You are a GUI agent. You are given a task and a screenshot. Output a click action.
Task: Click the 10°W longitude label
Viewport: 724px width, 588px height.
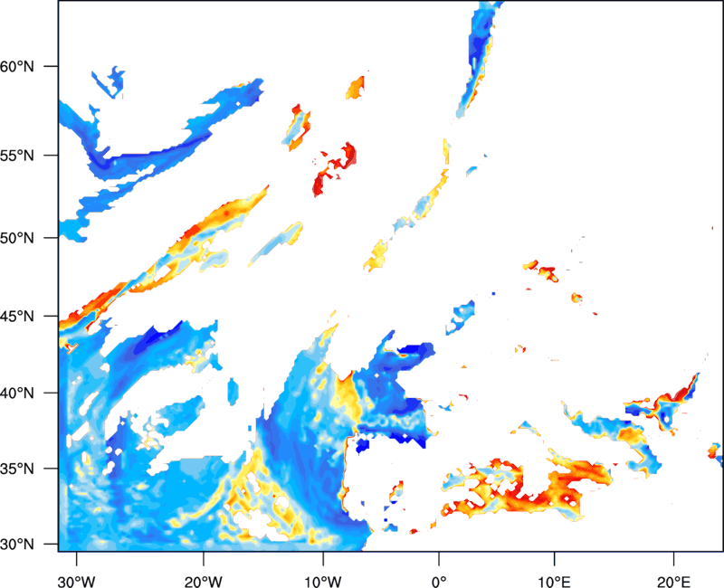(x=322, y=582)
